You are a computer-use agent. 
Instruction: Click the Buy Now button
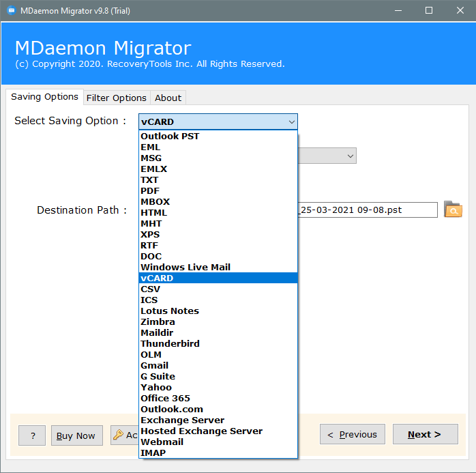click(x=77, y=435)
